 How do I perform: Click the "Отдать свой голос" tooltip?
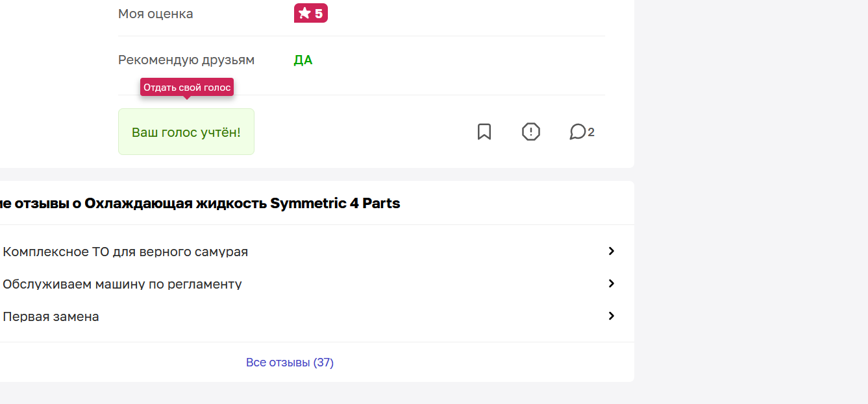pyautogui.click(x=187, y=88)
